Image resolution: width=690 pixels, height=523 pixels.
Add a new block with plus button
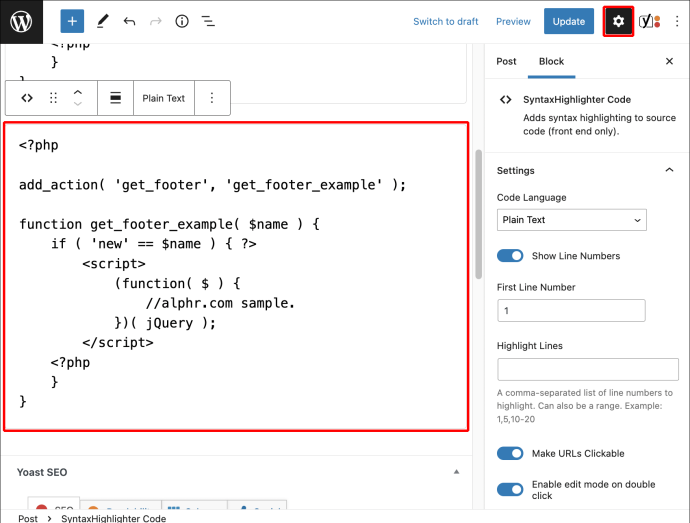coord(72,21)
